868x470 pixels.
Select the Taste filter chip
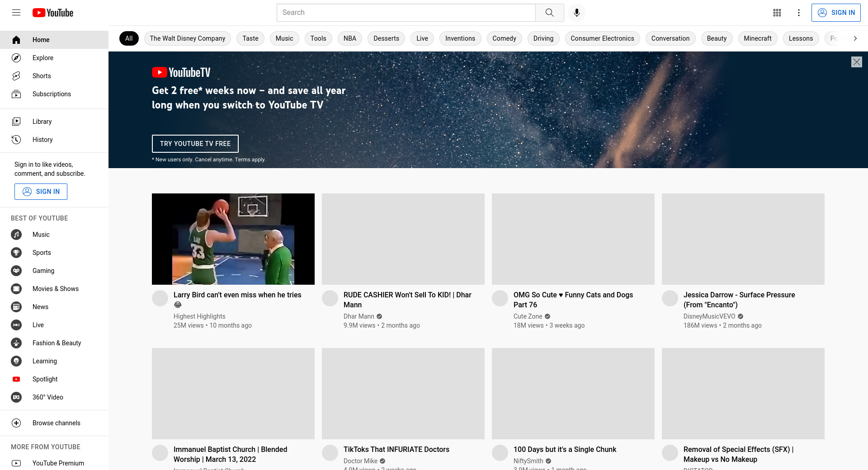[x=250, y=38]
